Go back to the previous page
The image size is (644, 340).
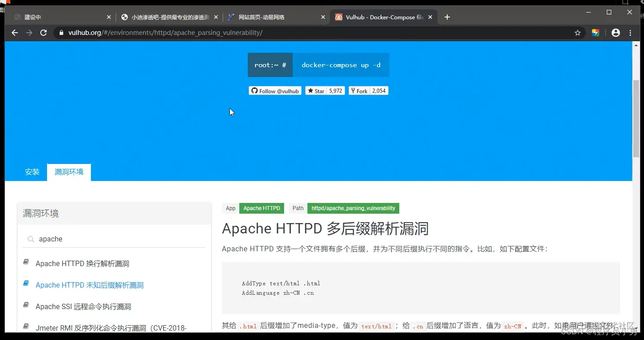point(15,33)
